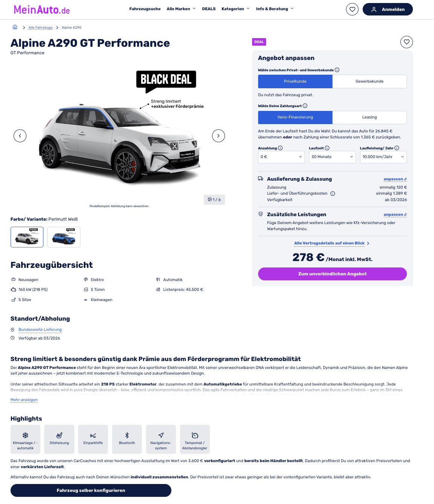Click info icon next to Laufleistung/Jahr
This screenshot has height=504, width=434.
tap(397, 148)
